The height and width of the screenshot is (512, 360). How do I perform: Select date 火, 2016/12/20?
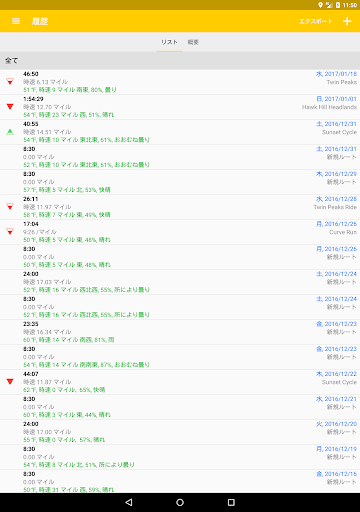click(336, 424)
